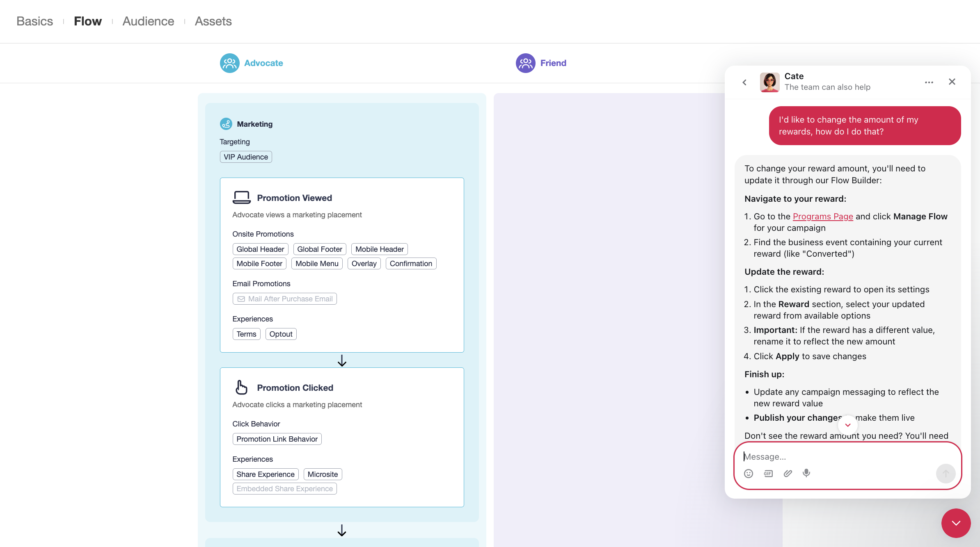The image size is (980, 547).
Task: Click the Promotion Viewed laptop icon
Action: [x=242, y=198]
